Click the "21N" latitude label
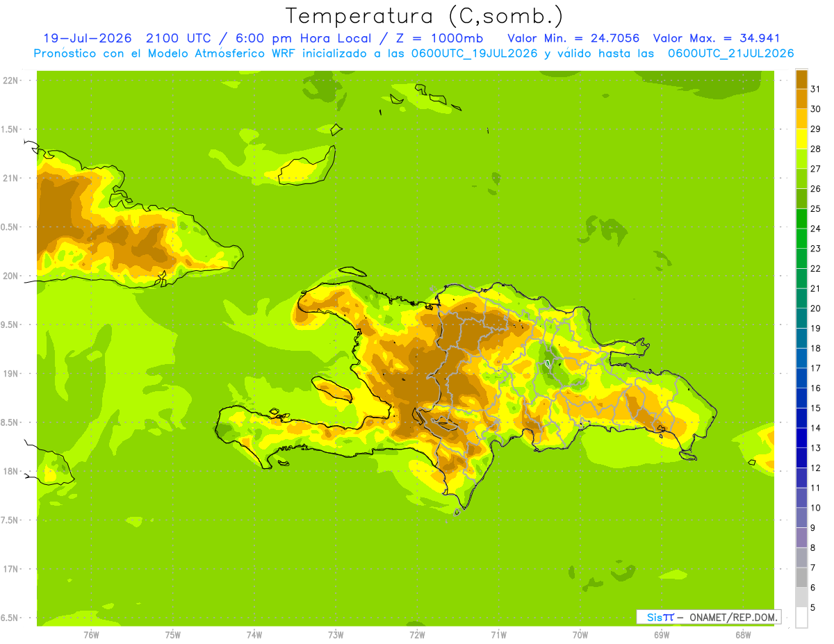The image size is (834, 644). click(10, 178)
